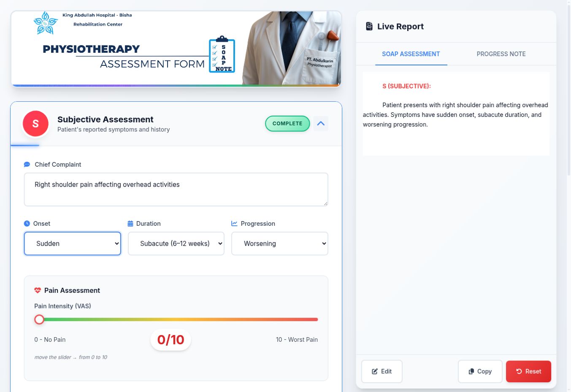Click the Duration calendar icon
Viewport: 571px width, 392px height.
pos(130,224)
